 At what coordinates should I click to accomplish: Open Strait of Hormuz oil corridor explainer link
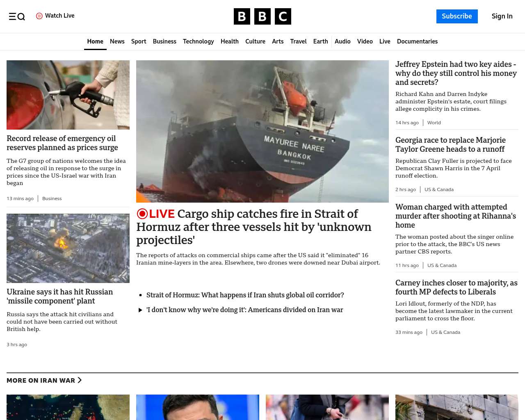tap(245, 295)
